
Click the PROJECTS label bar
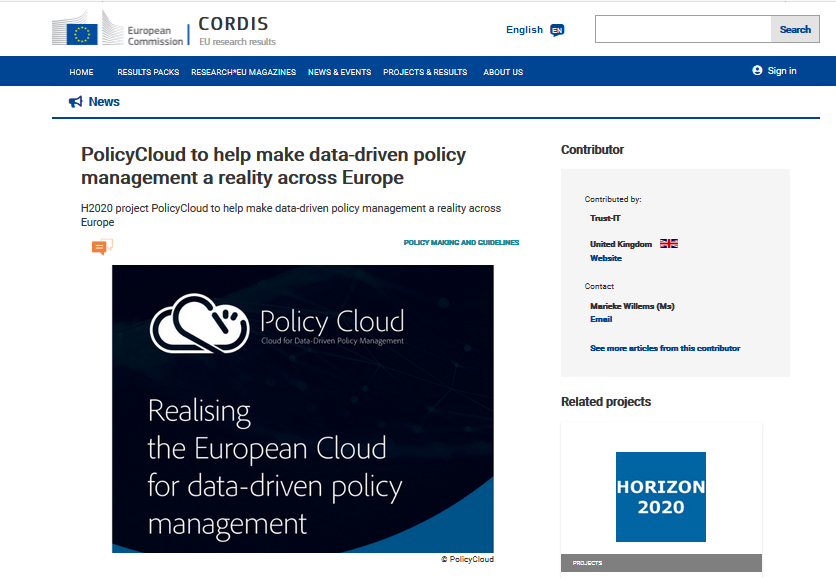tap(661, 563)
